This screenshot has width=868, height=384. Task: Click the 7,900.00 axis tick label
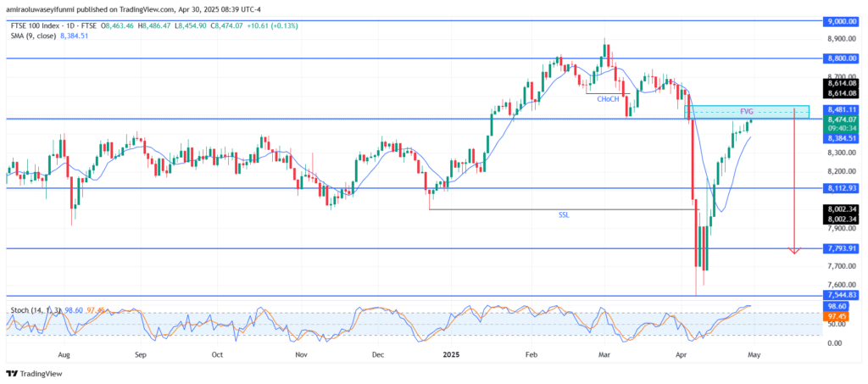tap(843, 229)
